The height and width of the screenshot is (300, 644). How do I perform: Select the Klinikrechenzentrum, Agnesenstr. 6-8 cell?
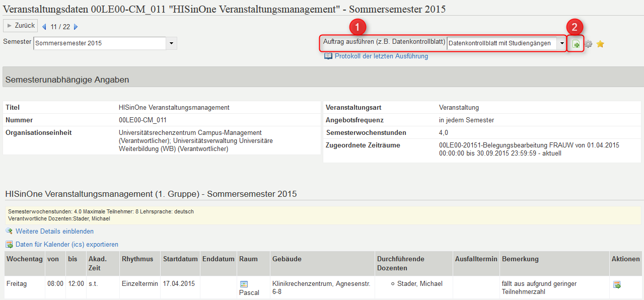point(321,288)
